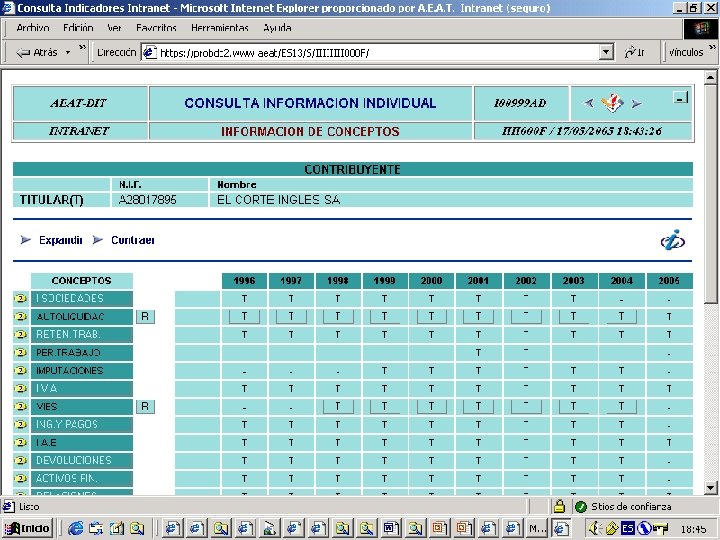The height and width of the screenshot is (540, 720).
Task: Click the Contraer link
Action: click(133, 240)
